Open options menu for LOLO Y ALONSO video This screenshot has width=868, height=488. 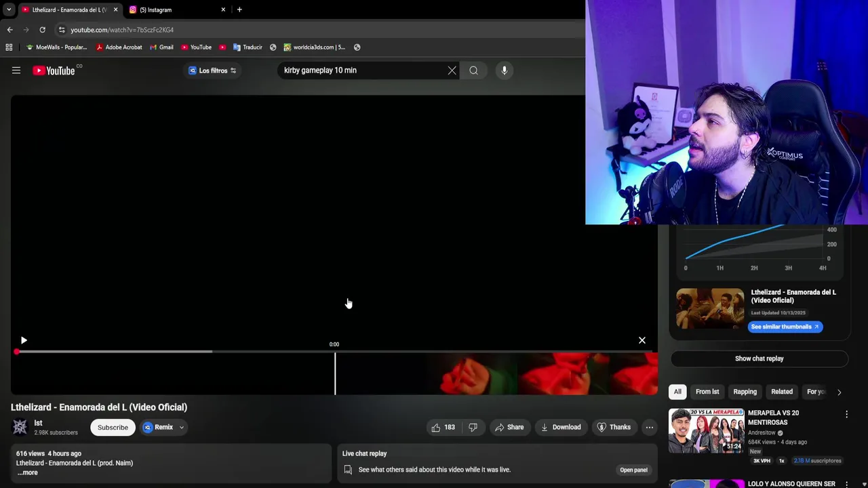846,484
